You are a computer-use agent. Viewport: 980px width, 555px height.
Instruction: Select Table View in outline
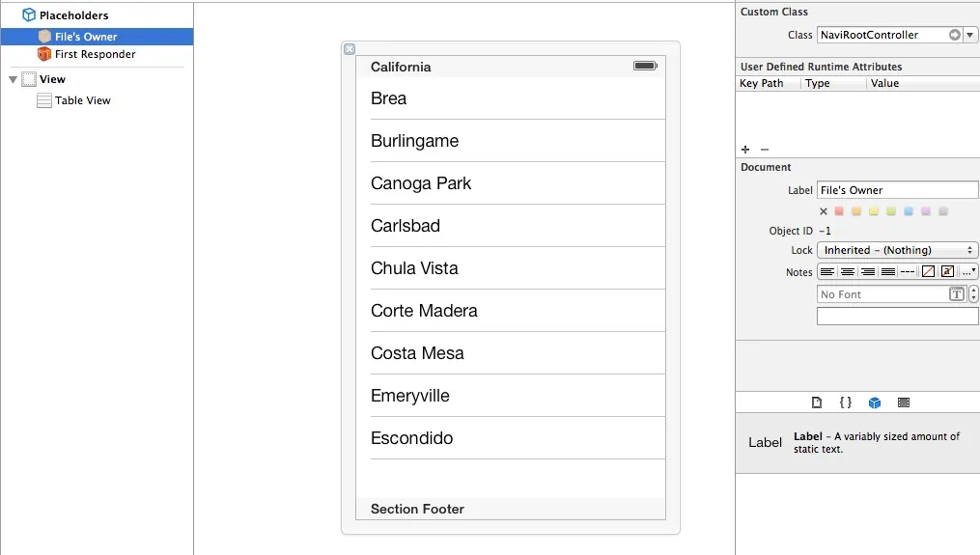point(82,100)
